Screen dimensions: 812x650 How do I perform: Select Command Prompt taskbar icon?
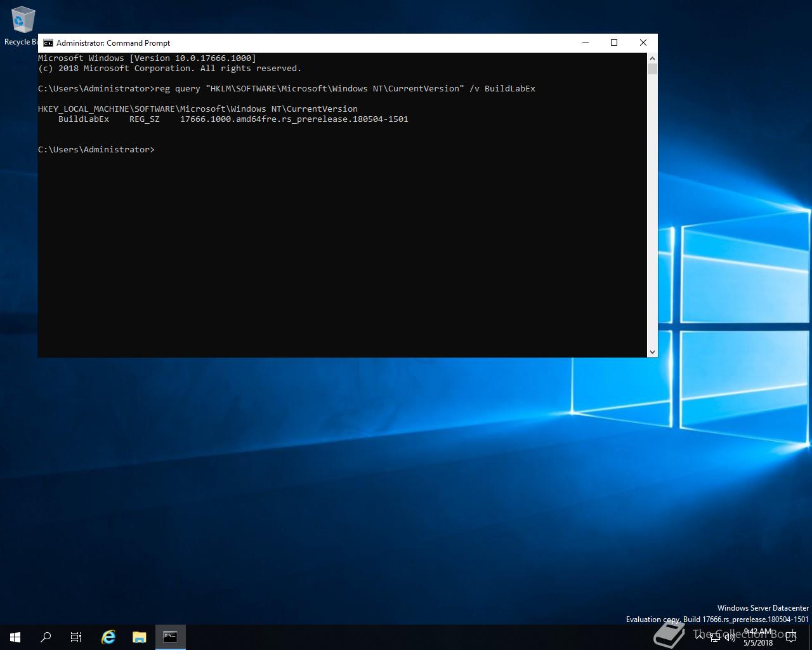coord(170,637)
